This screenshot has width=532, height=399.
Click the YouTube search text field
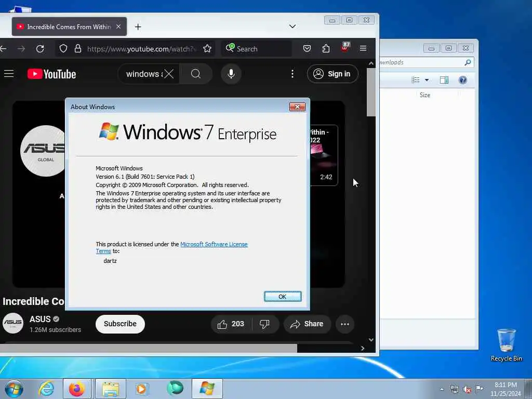click(143, 74)
